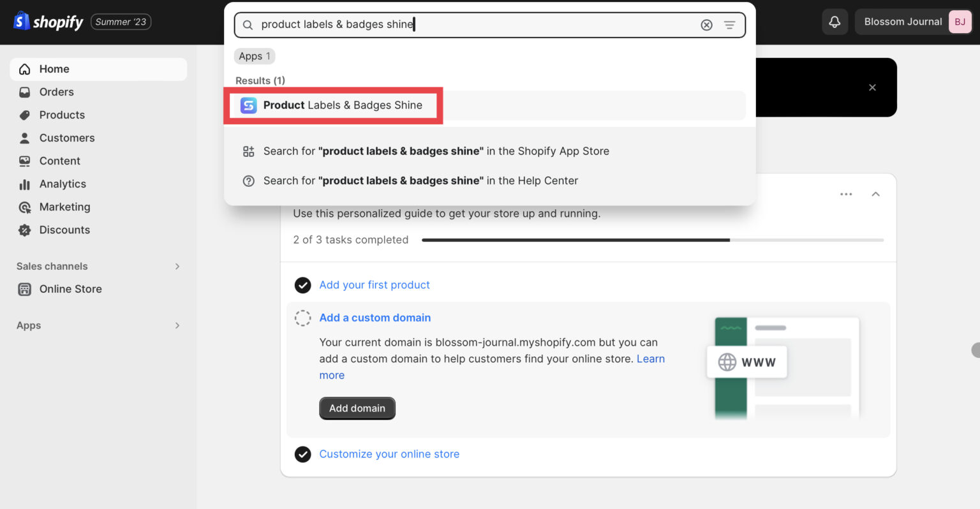Viewport: 980px width, 509px height.
Task: Select the Apps filter chip in search
Action: pyautogui.click(x=254, y=56)
